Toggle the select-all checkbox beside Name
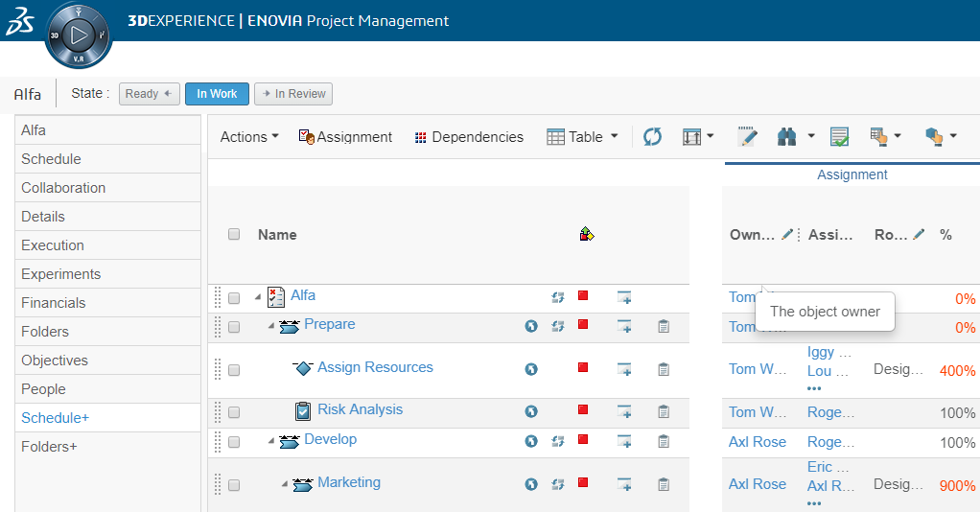 pyautogui.click(x=234, y=234)
